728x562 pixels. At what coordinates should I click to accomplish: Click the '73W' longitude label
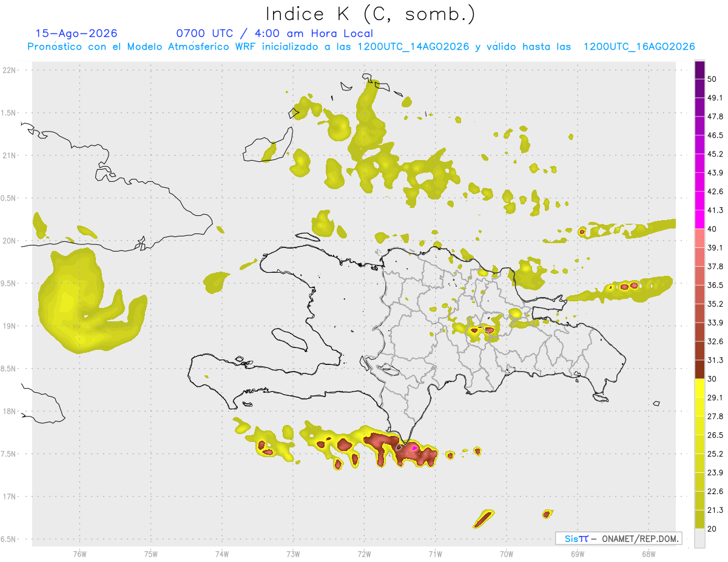[293, 553]
